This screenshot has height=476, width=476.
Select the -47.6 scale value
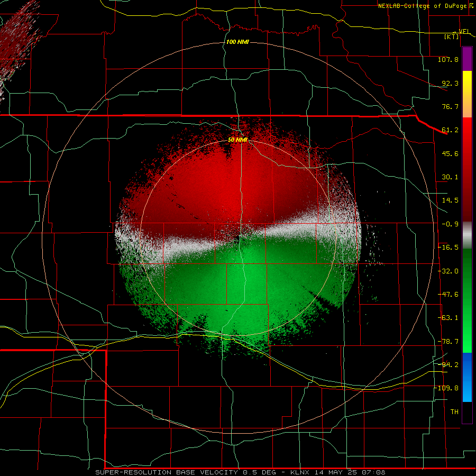click(x=448, y=295)
